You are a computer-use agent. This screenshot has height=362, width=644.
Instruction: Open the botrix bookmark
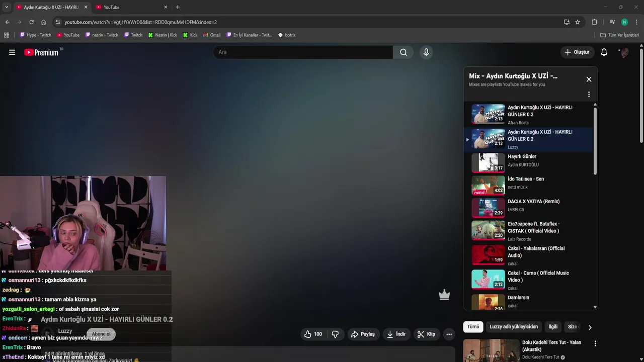coord(287,35)
